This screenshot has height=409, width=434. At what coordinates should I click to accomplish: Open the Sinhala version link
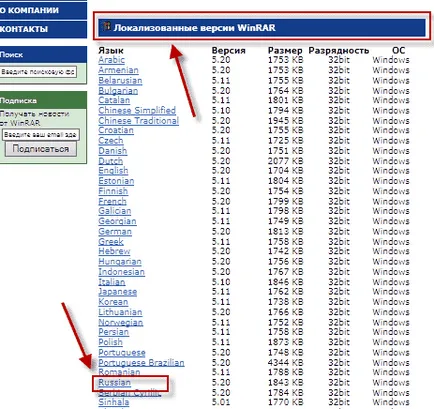tap(114, 402)
